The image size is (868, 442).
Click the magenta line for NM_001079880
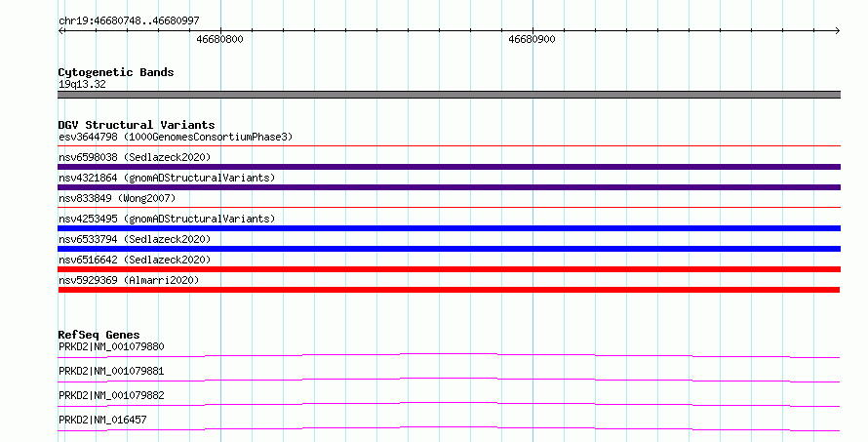pos(449,355)
